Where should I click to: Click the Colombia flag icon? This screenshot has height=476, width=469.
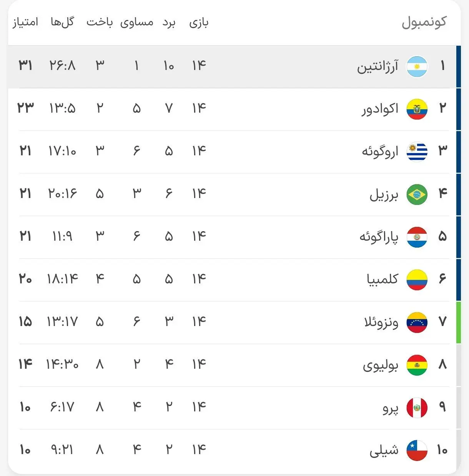click(417, 280)
